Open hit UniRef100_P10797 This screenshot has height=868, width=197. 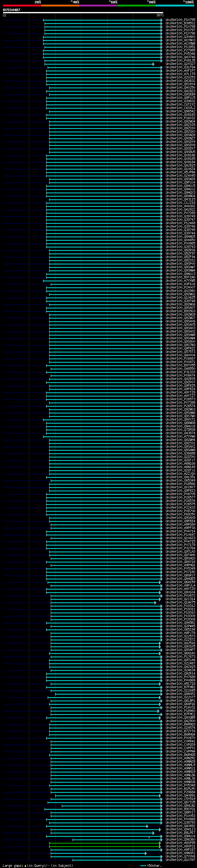pos(180,30)
